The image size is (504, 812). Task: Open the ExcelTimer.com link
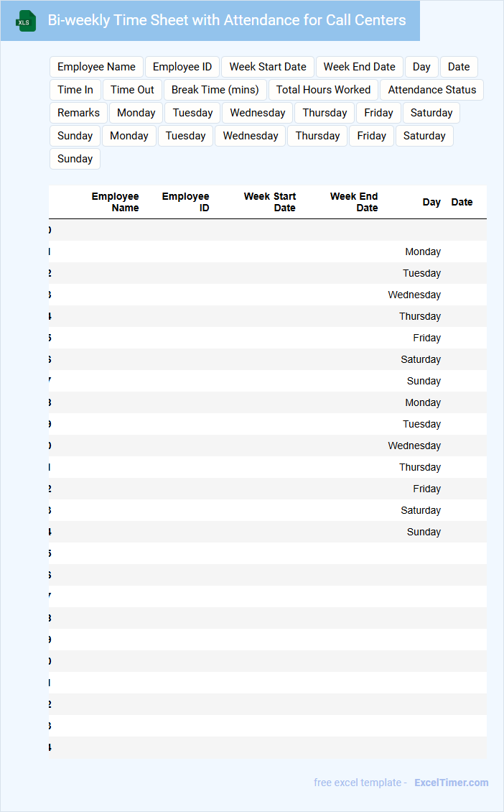pos(451,783)
